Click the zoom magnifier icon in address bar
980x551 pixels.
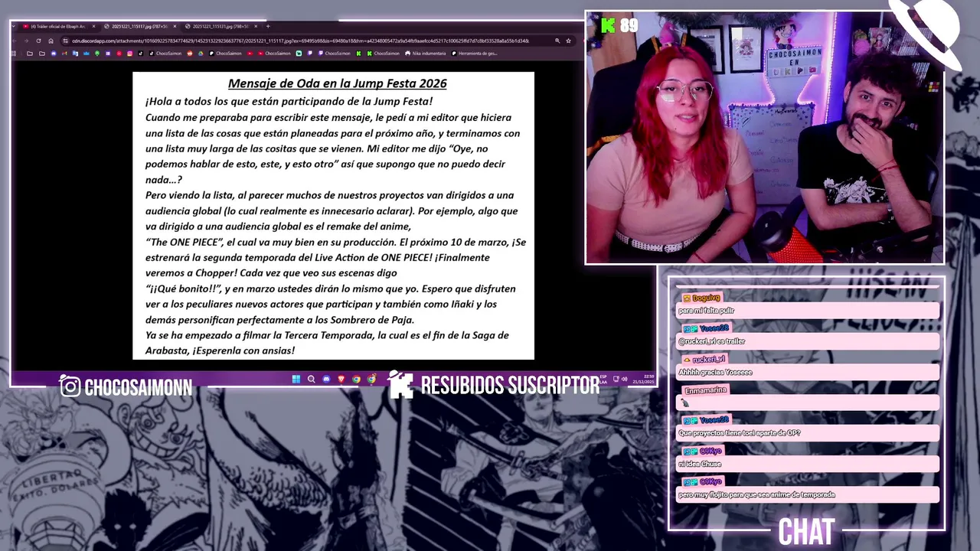(x=557, y=41)
